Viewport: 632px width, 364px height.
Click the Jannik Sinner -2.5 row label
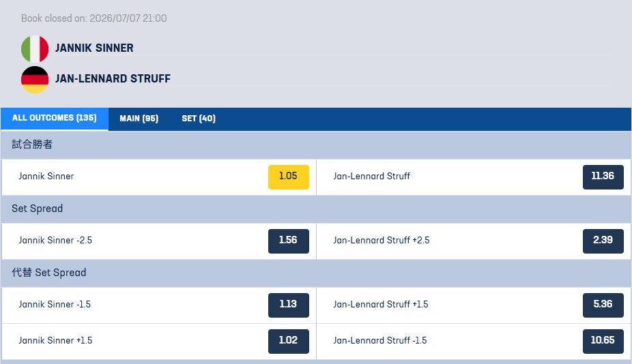point(55,241)
